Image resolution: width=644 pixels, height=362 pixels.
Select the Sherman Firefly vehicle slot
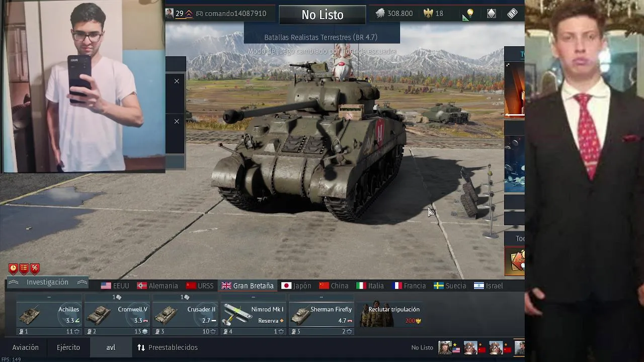[x=321, y=315]
